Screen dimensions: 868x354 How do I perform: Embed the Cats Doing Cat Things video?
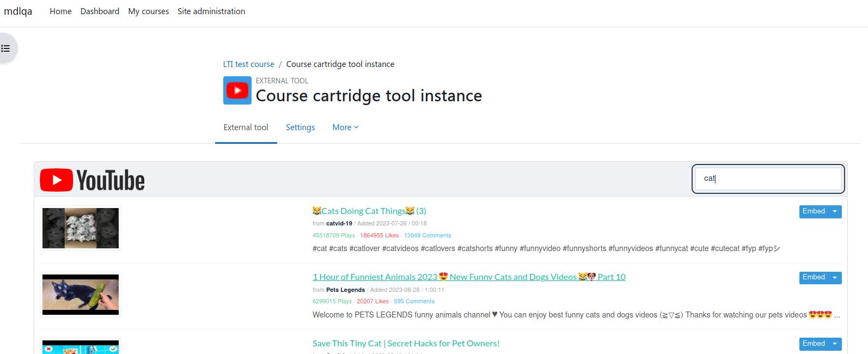click(x=814, y=211)
